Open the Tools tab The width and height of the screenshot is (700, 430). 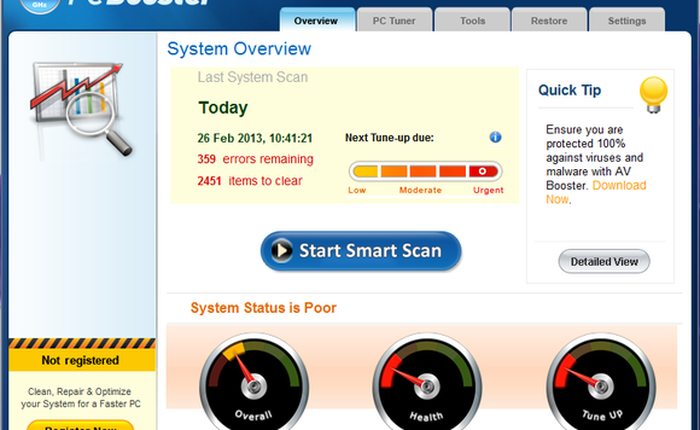[x=472, y=20]
